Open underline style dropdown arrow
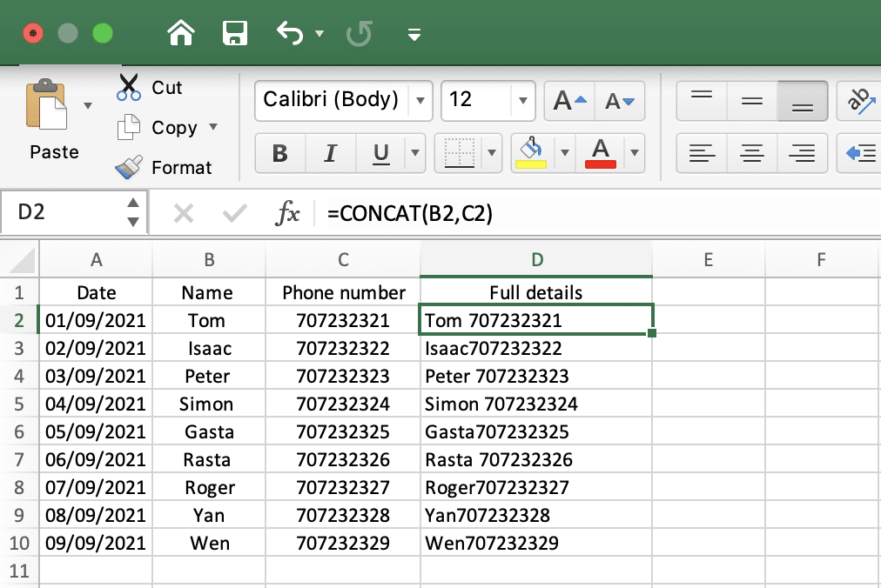This screenshot has height=588, width=881. click(415, 153)
